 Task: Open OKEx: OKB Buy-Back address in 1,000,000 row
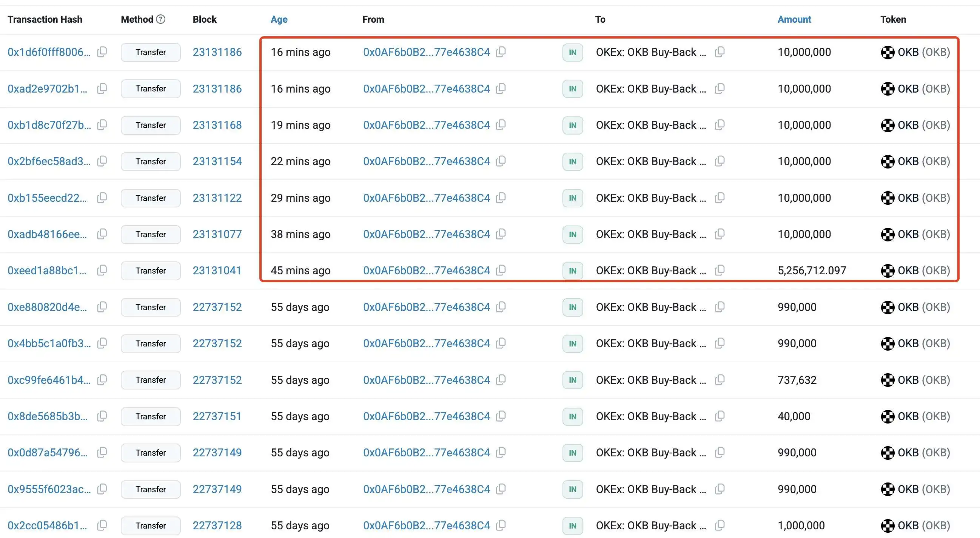pyautogui.click(x=650, y=526)
